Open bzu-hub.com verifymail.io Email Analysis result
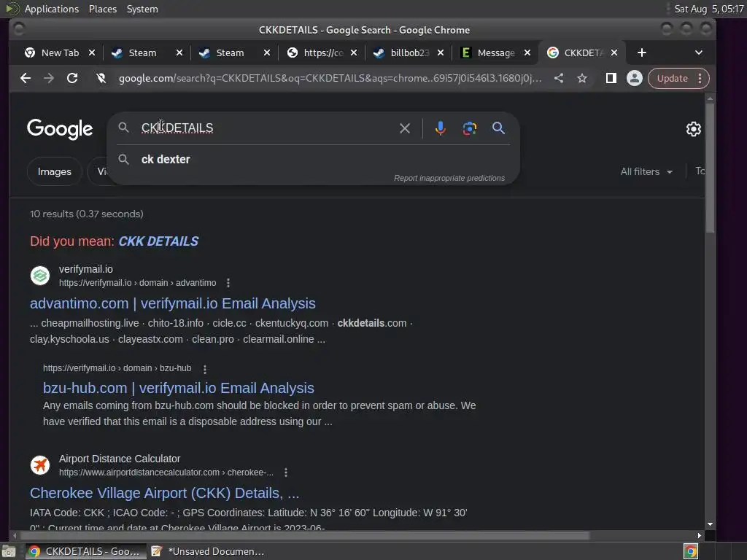747x560 pixels. 178,388
